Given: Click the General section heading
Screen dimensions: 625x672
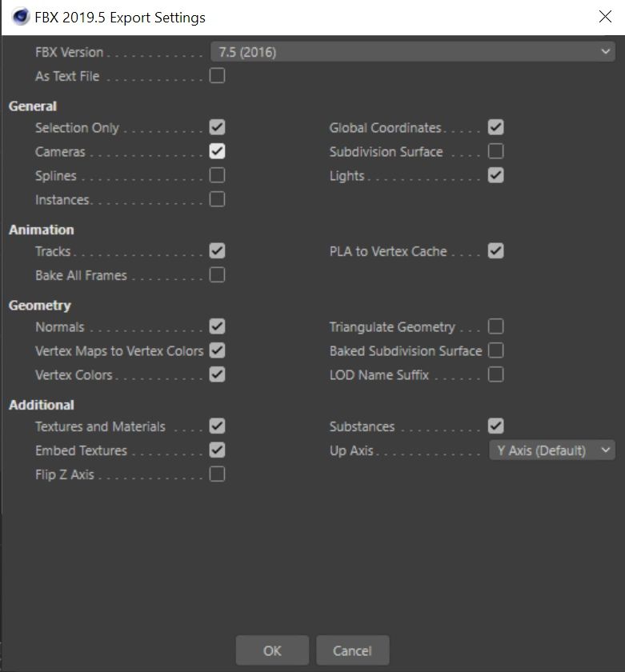Looking at the screenshot, I should [x=33, y=106].
